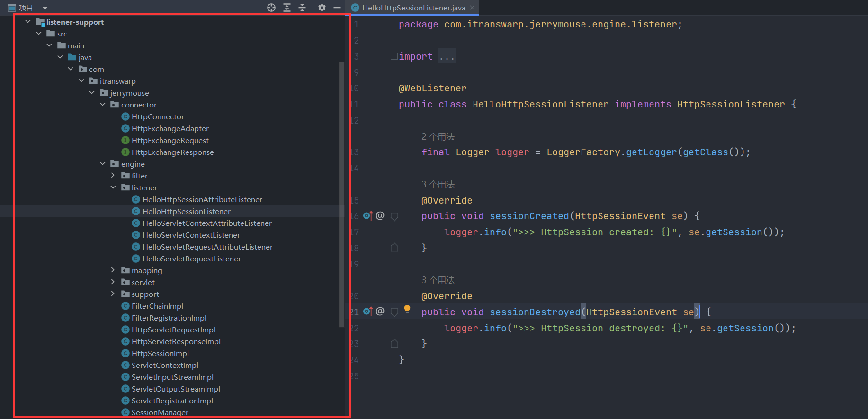The width and height of the screenshot is (868, 419).
Task: Fold the sessionDestroyed method body
Action: pos(394,312)
